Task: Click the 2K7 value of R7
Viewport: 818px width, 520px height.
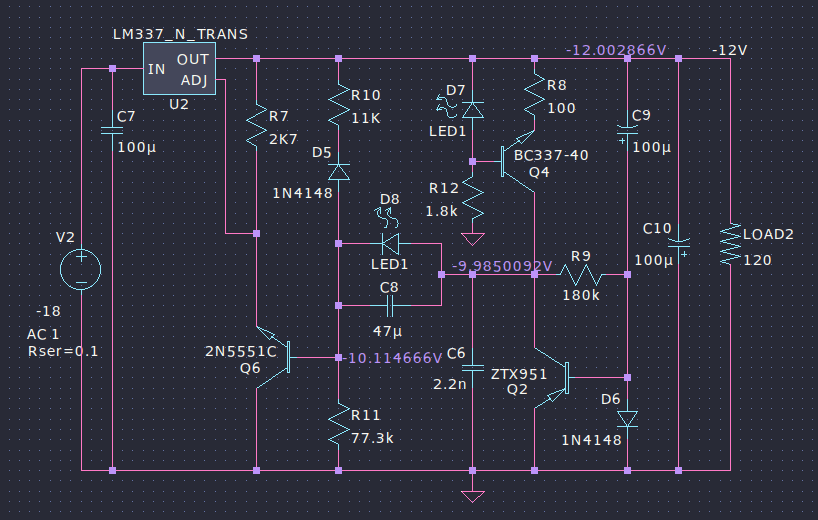Action: point(283,139)
